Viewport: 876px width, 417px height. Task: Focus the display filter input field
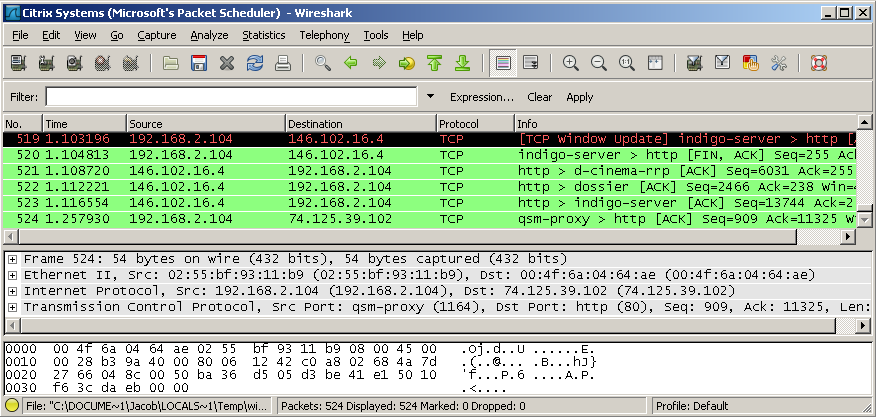[x=231, y=97]
